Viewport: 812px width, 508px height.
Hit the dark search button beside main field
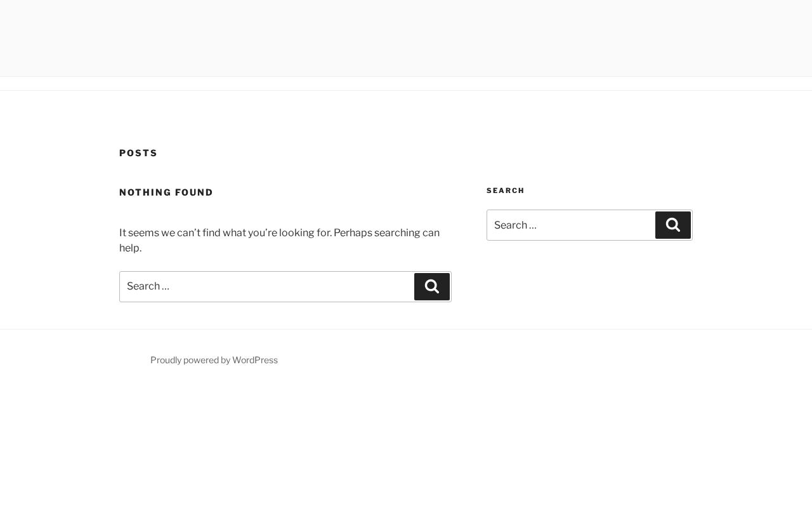point(432,286)
